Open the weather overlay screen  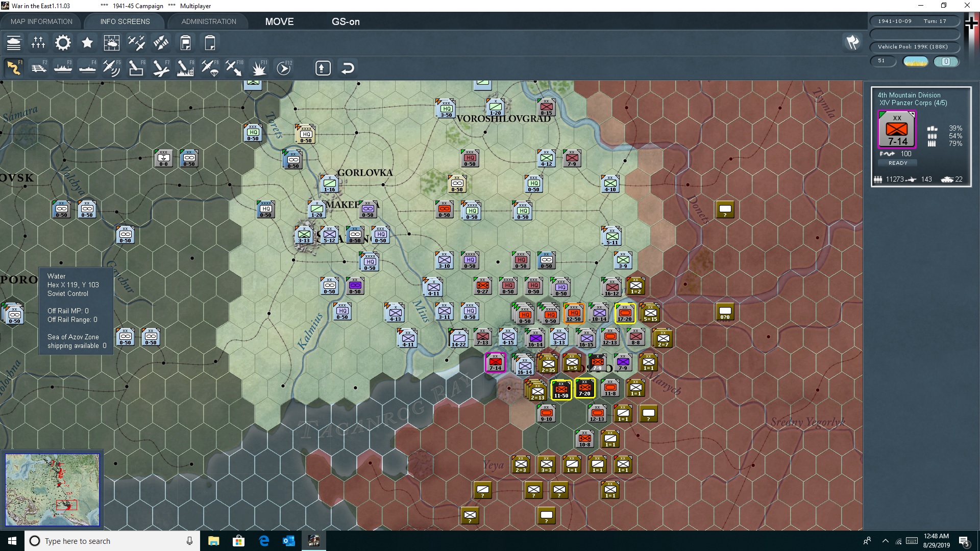coord(111,43)
